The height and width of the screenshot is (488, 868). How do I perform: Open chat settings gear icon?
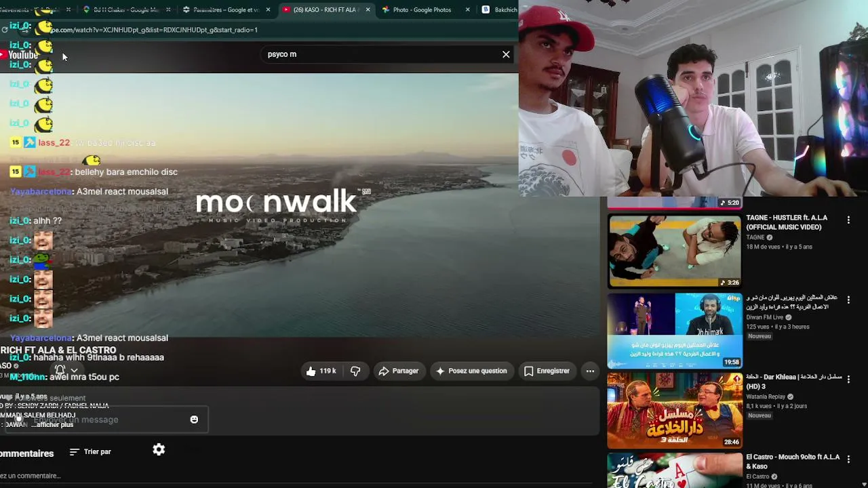click(159, 449)
